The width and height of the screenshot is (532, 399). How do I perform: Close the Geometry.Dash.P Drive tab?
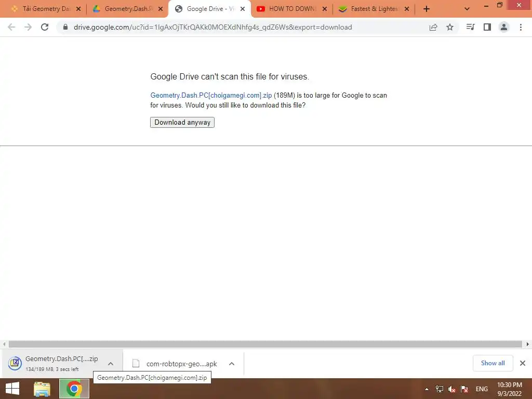(161, 9)
